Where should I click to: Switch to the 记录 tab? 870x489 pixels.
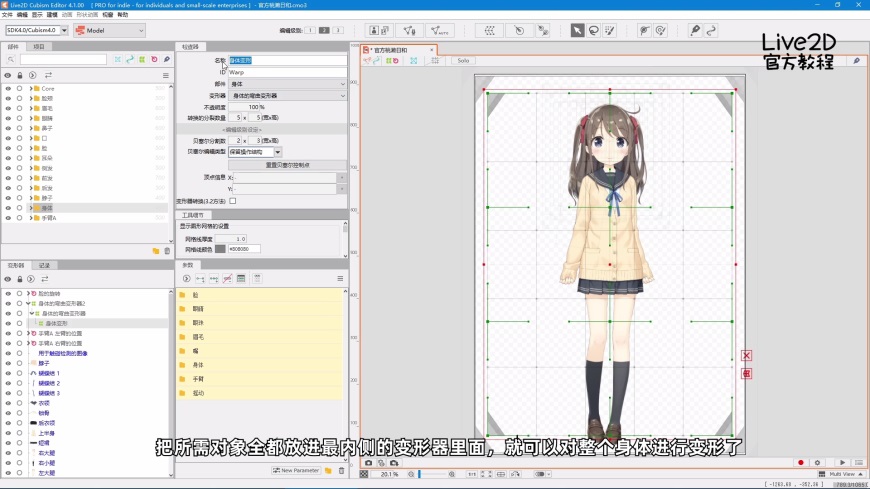click(44, 265)
